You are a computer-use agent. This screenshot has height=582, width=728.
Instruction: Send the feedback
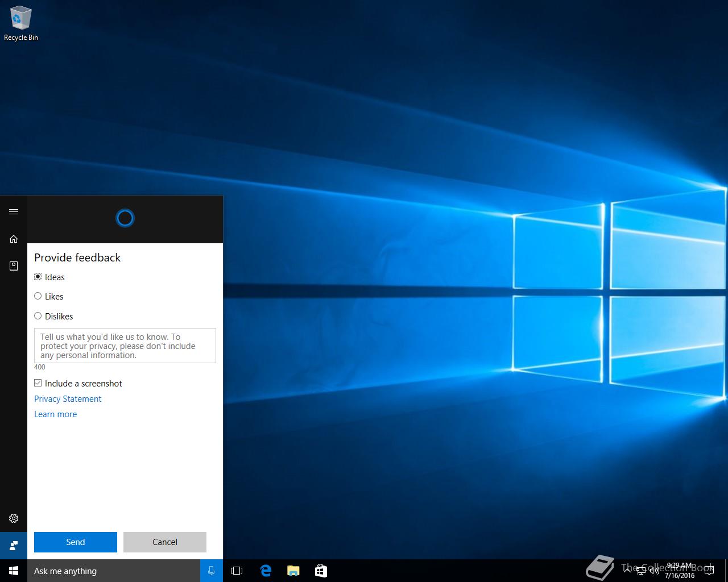76,542
